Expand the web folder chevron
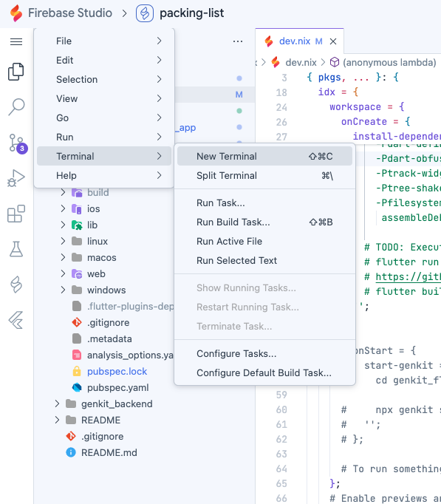441x504 pixels. (63, 273)
